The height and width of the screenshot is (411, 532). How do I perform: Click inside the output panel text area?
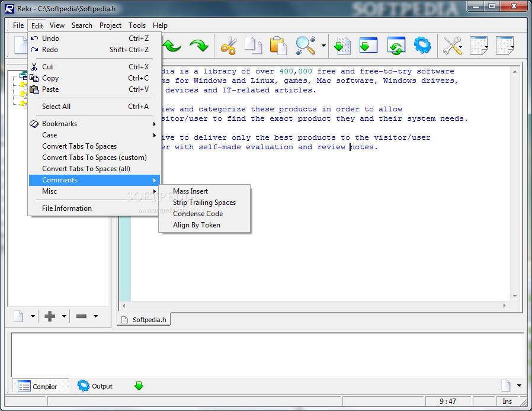[x=268, y=355]
